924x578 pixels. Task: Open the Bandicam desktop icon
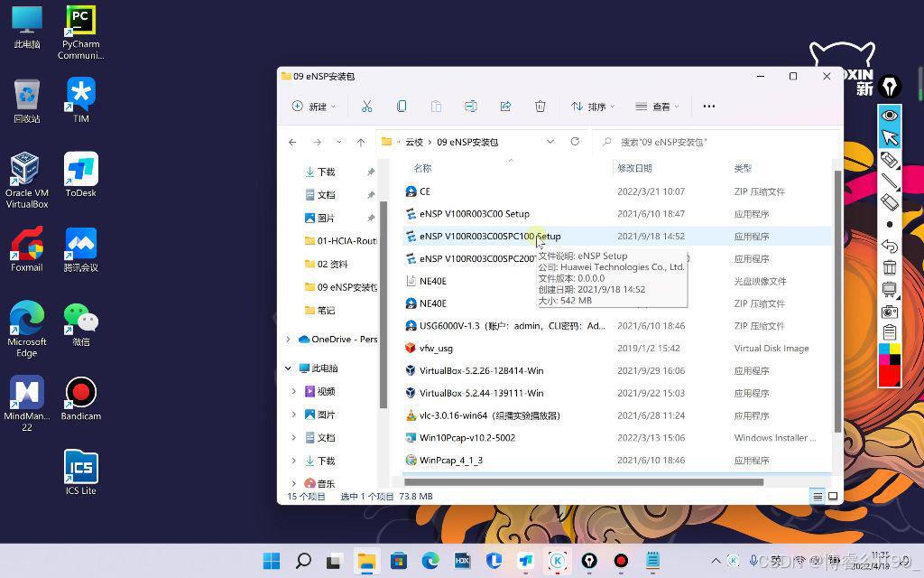click(x=80, y=398)
